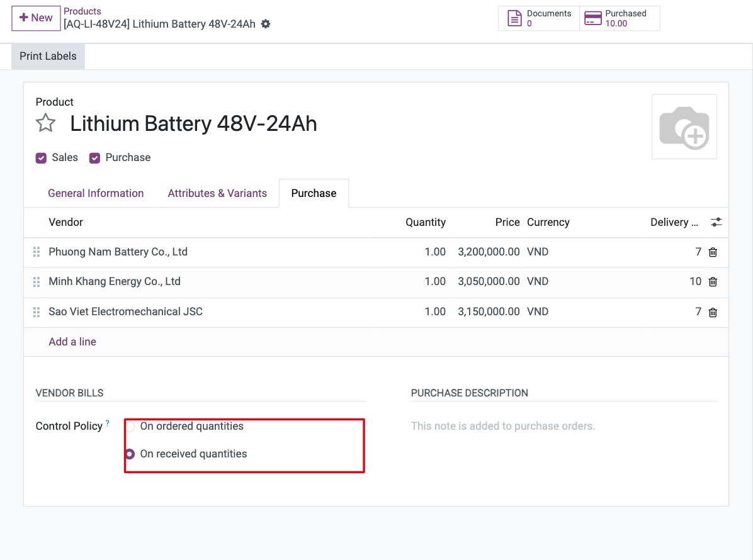Switch to Attributes & Variants tab
The height and width of the screenshot is (560, 753).
(217, 193)
